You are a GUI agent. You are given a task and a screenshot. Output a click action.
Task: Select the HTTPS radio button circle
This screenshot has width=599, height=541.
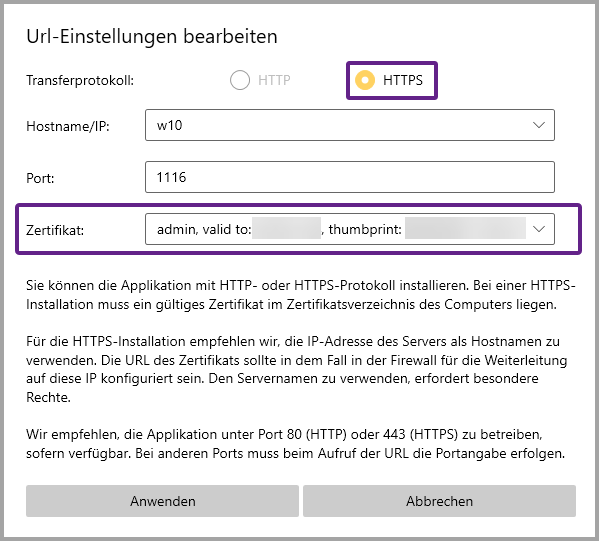pyautogui.click(x=365, y=80)
